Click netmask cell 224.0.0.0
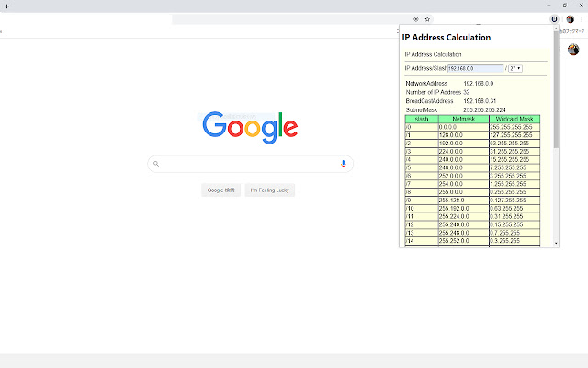Viewport: 588px width, 368px height. [x=464, y=152]
